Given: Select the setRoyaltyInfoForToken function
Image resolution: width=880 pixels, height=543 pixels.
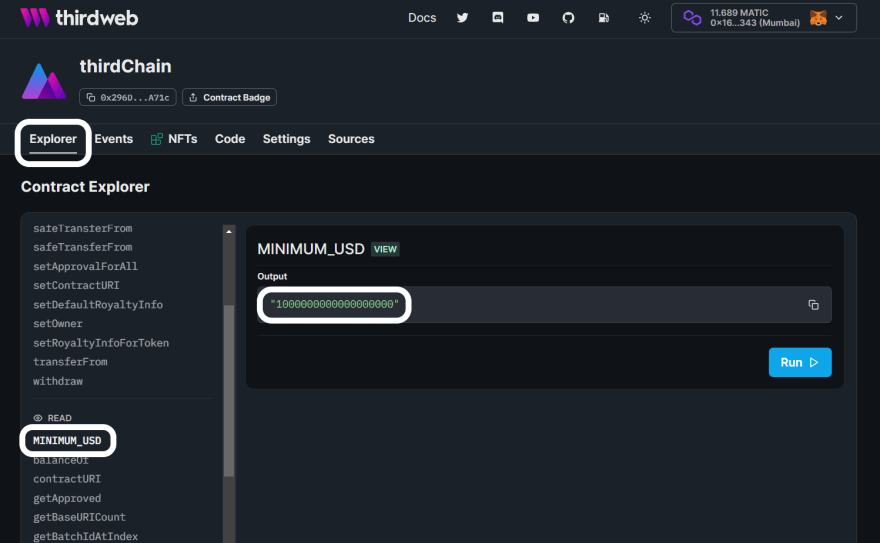Looking at the screenshot, I should pos(101,343).
